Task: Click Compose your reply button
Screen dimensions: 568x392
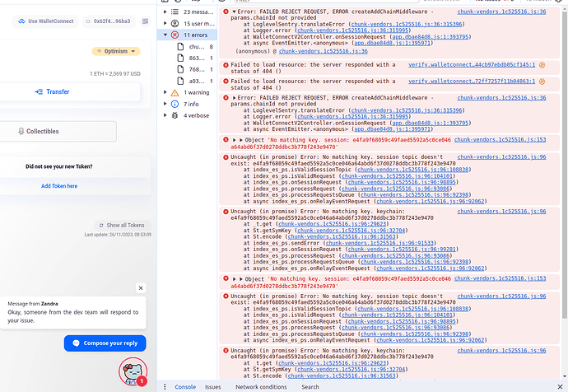Action: pos(105,343)
